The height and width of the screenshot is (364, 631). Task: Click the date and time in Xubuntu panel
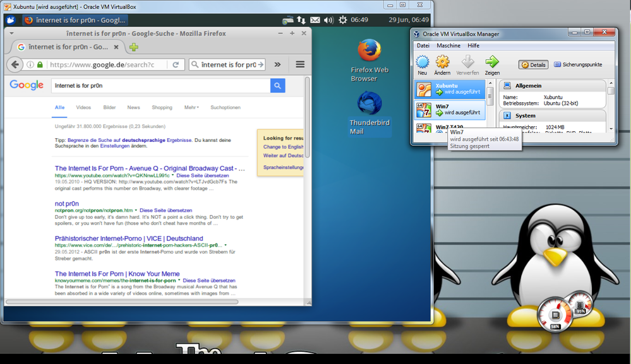click(x=409, y=20)
